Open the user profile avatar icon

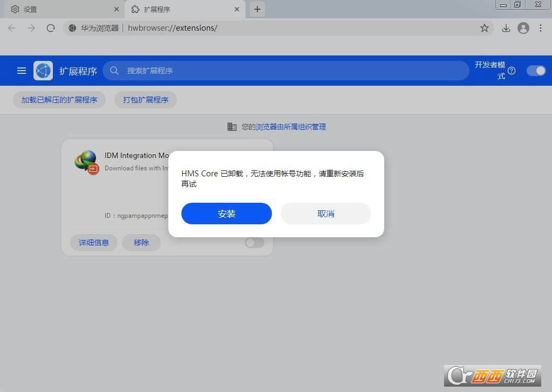pyautogui.click(x=523, y=28)
